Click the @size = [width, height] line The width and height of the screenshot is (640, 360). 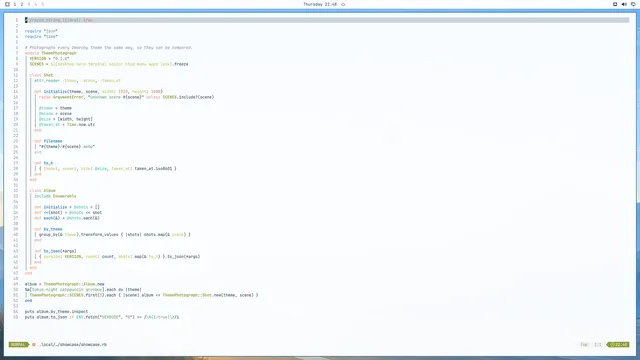(66, 119)
